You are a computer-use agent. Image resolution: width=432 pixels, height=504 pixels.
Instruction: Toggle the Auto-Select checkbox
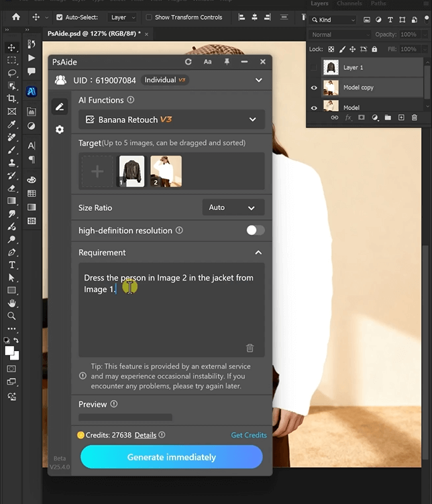point(60,17)
